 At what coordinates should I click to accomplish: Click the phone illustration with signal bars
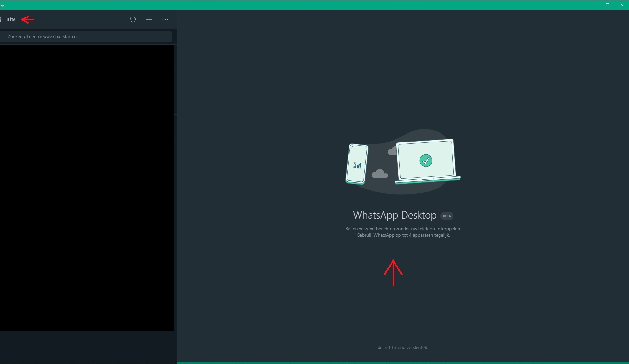pyautogui.click(x=357, y=164)
